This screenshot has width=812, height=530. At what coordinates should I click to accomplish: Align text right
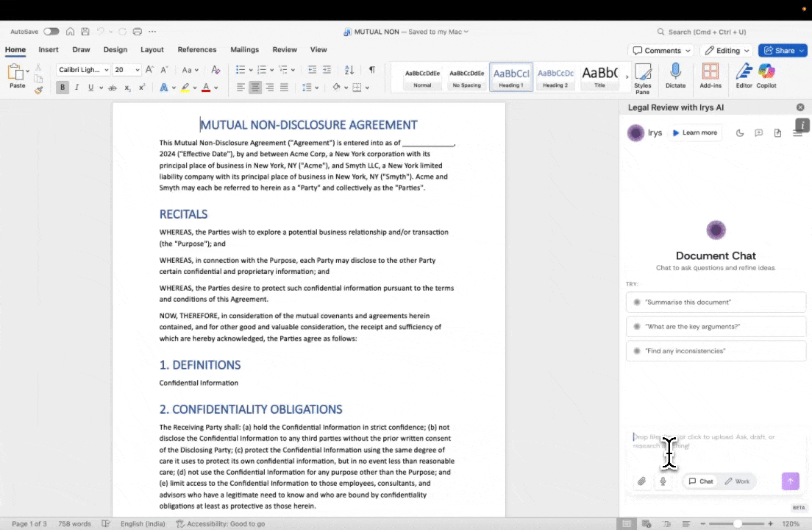point(269,88)
